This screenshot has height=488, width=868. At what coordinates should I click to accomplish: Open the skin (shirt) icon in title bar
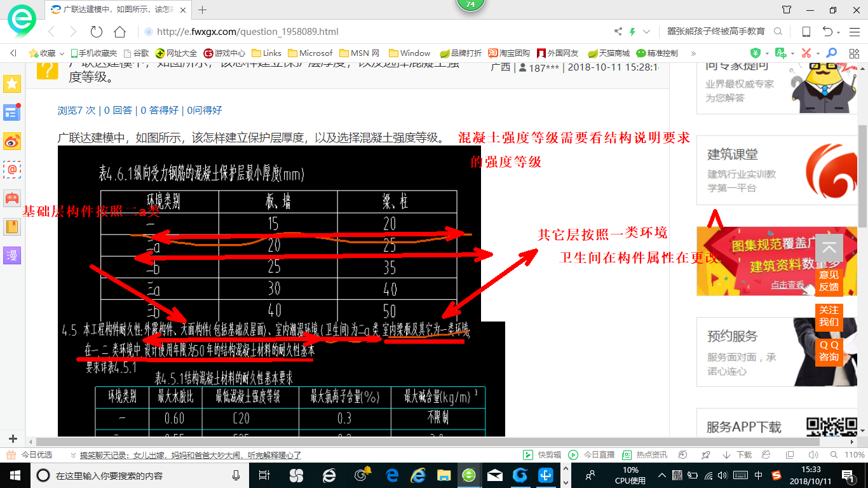(787, 10)
